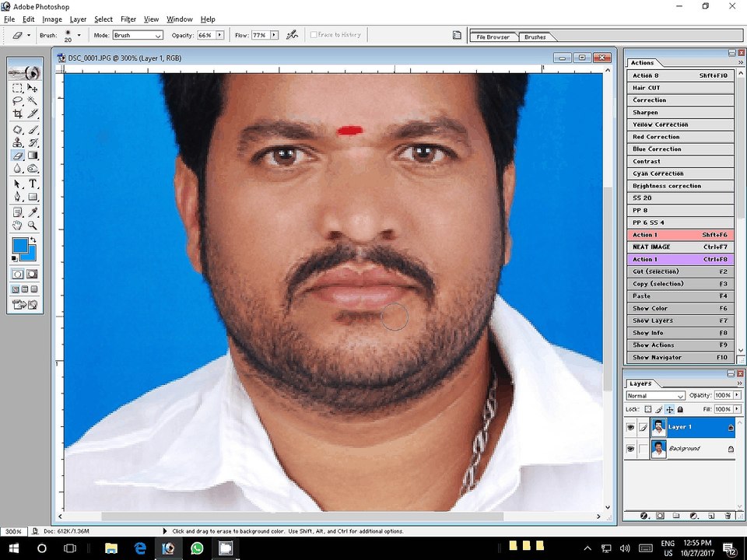Toggle lock all
747x560 pixels.
click(680, 409)
